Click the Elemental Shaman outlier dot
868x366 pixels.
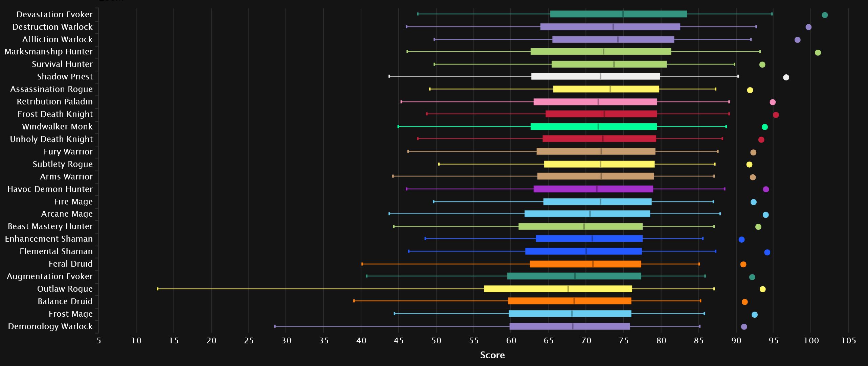click(x=767, y=252)
